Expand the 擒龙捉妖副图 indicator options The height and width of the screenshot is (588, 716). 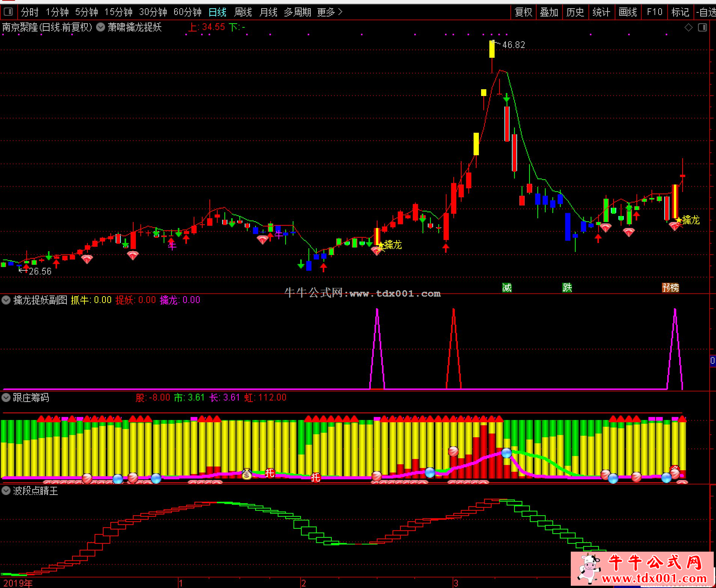click(x=6, y=300)
